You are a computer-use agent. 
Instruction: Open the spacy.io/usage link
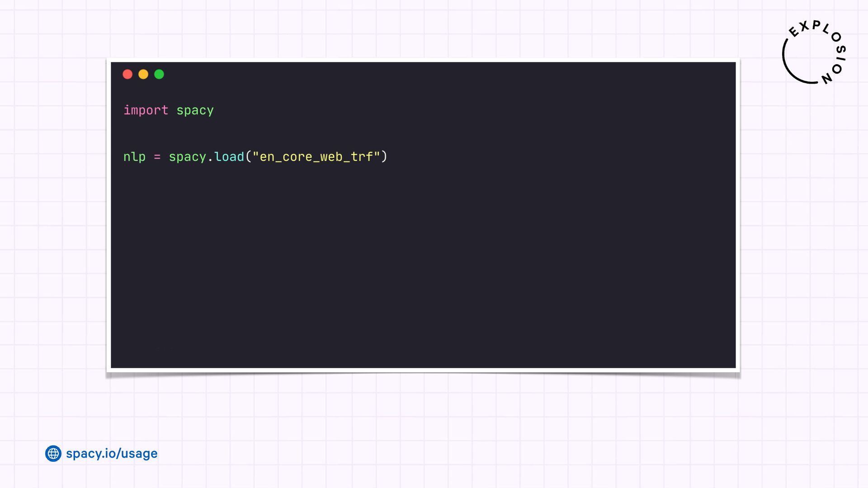pyautogui.click(x=112, y=453)
